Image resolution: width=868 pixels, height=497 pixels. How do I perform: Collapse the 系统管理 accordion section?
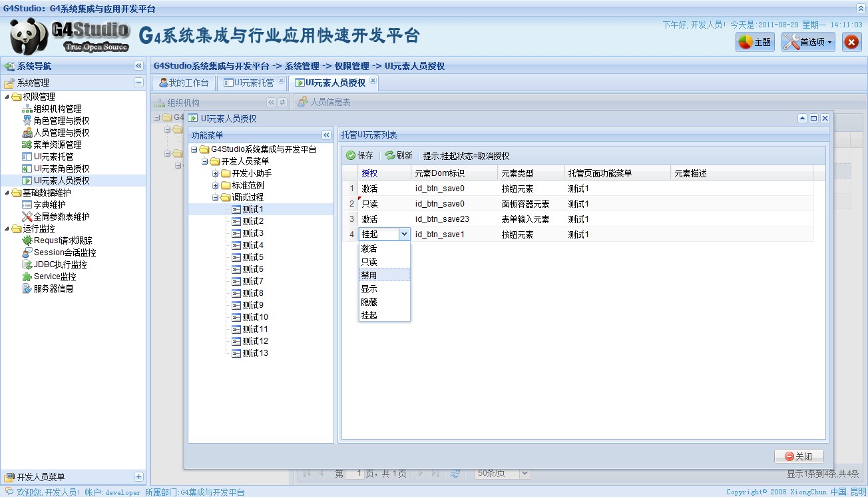point(138,83)
